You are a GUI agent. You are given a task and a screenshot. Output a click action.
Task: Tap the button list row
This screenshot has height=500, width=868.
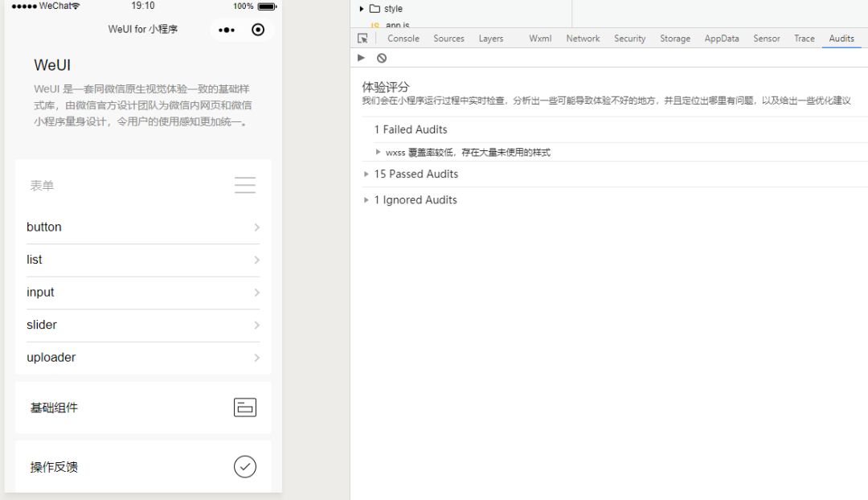[143, 227]
